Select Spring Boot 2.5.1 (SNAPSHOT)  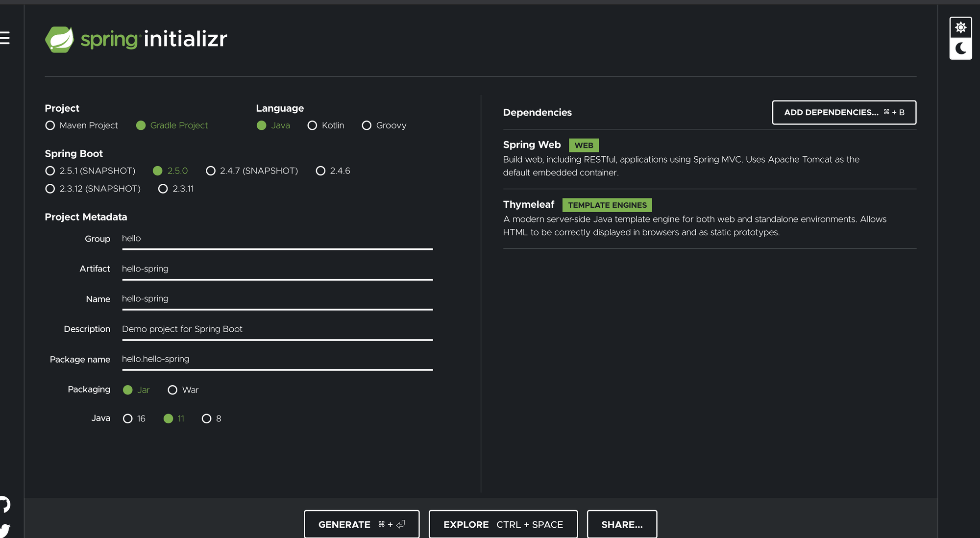coord(50,171)
